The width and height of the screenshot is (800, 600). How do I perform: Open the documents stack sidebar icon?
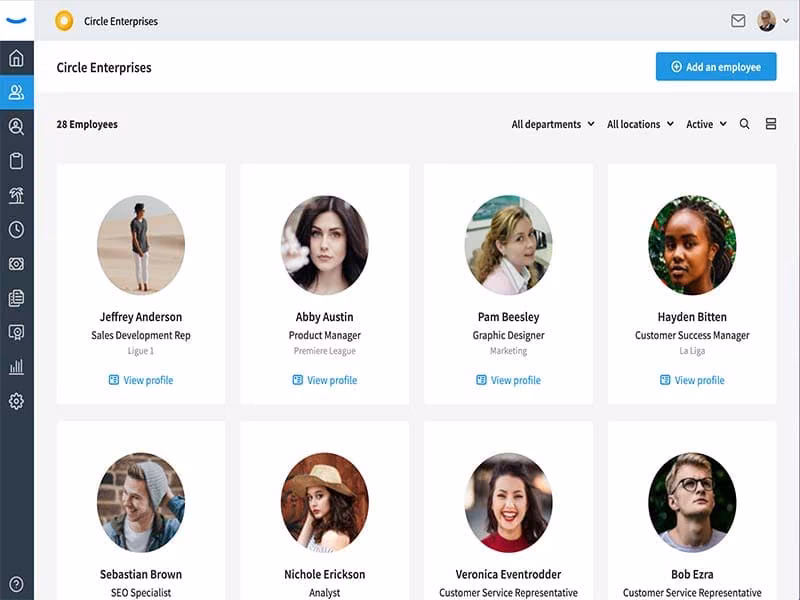click(x=16, y=298)
